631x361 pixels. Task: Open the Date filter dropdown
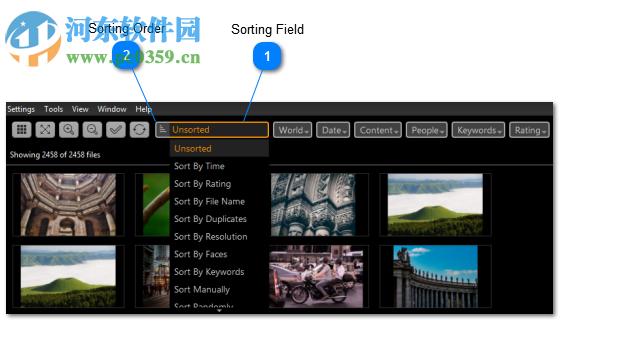333,130
